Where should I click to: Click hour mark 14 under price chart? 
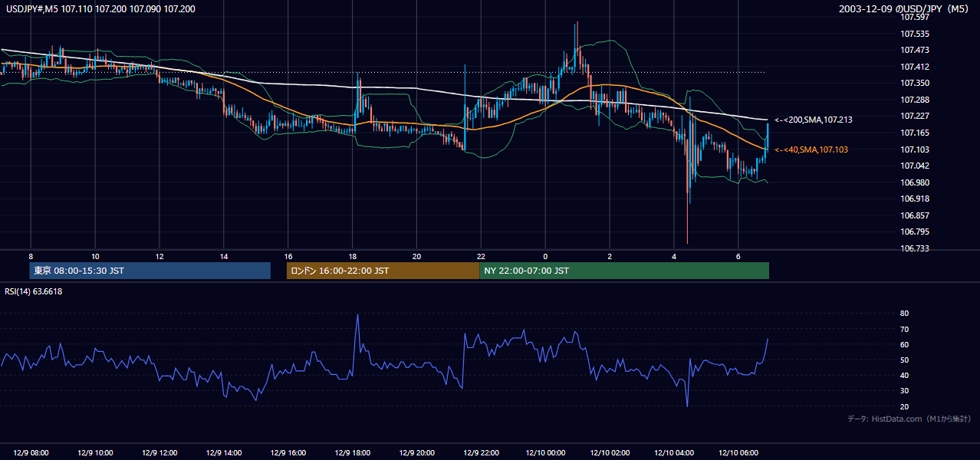pos(224,255)
